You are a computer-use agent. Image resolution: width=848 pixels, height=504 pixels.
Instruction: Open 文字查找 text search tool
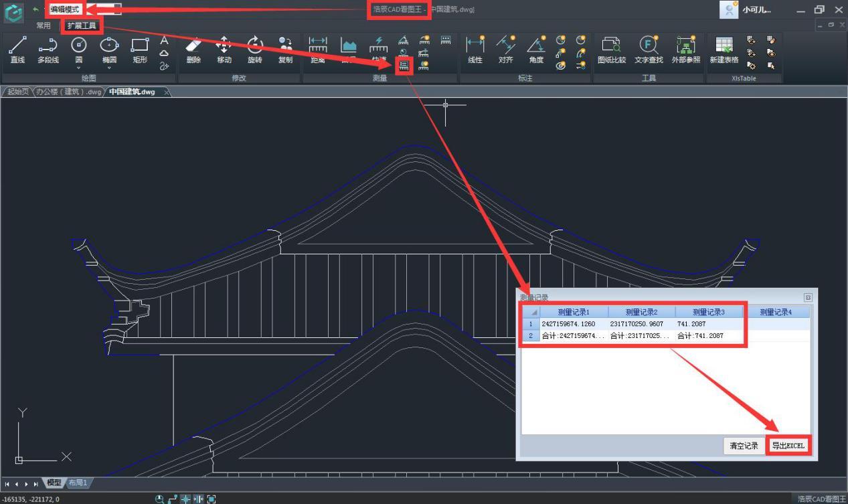click(x=649, y=50)
